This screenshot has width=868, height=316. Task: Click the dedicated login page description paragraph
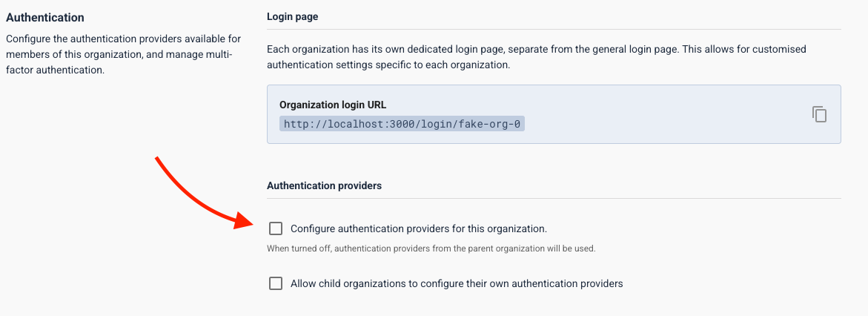536,57
